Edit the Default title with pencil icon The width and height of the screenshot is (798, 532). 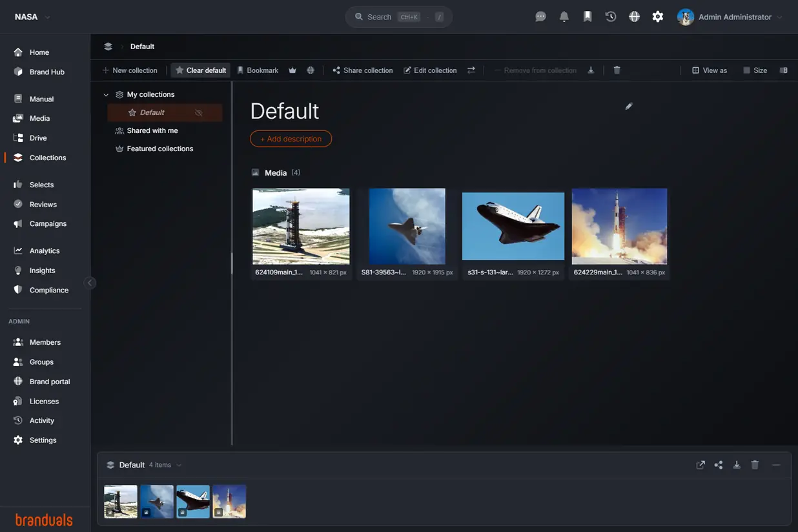(x=629, y=106)
